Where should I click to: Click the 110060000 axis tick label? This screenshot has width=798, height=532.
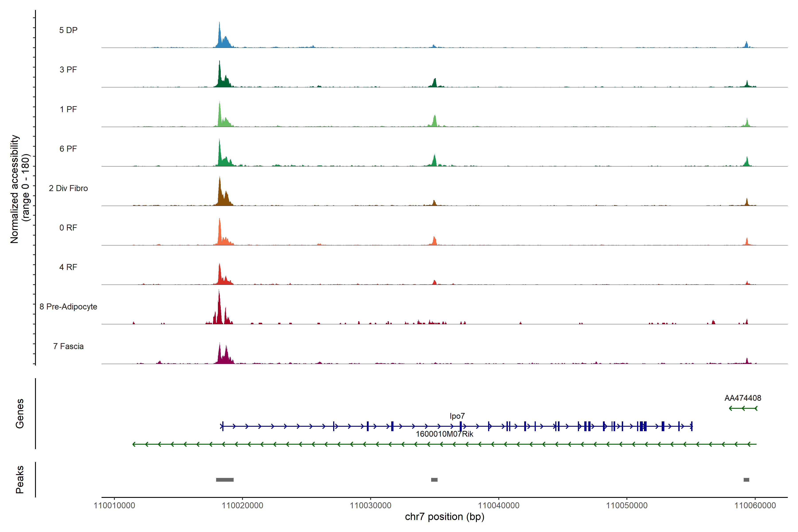tap(755, 506)
